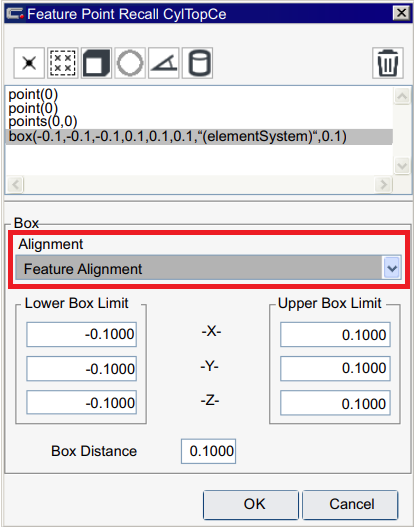
Task: Select the single point recall icon
Action: [x=29, y=63]
